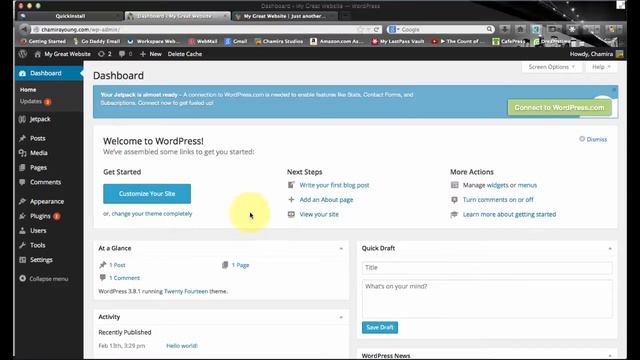Open the Home submenu item
The image size is (640, 360).
click(28, 89)
